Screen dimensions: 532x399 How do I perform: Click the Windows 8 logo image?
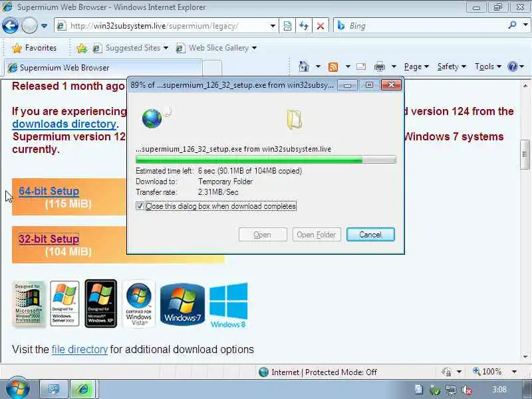[228, 305]
